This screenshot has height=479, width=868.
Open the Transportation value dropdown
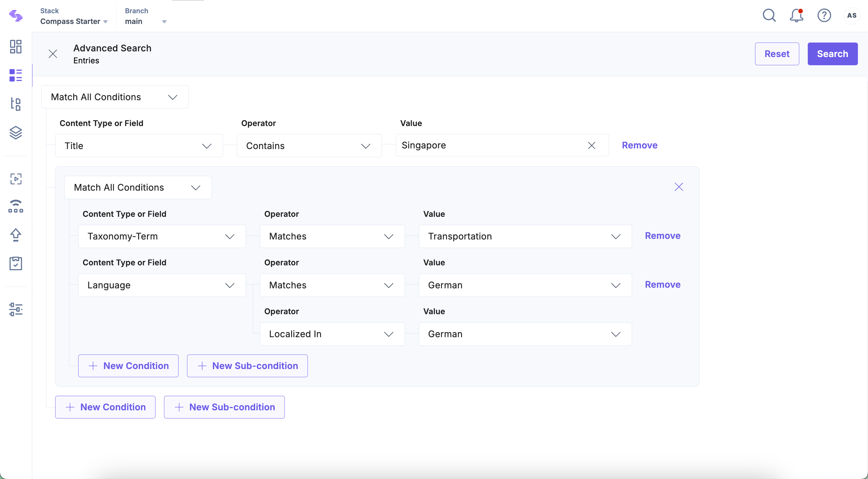(x=525, y=236)
